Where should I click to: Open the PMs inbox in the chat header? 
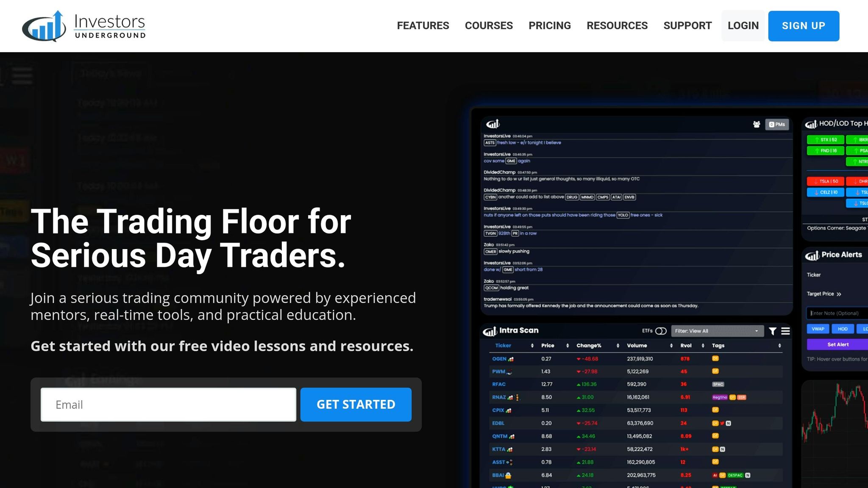tap(777, 124)
